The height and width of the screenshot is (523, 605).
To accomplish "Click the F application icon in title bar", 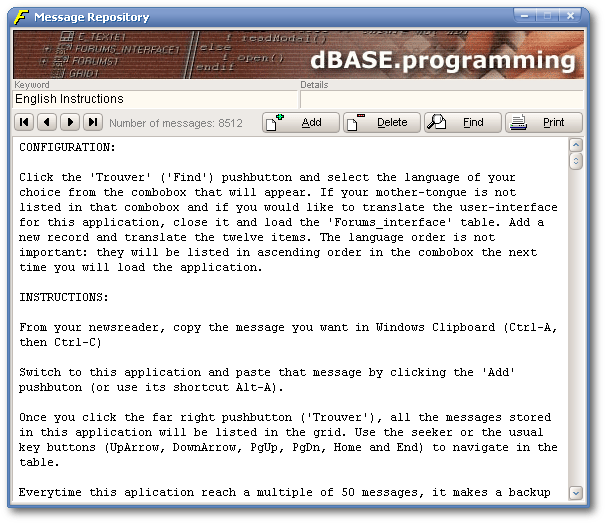I will (x=20, y=17).
